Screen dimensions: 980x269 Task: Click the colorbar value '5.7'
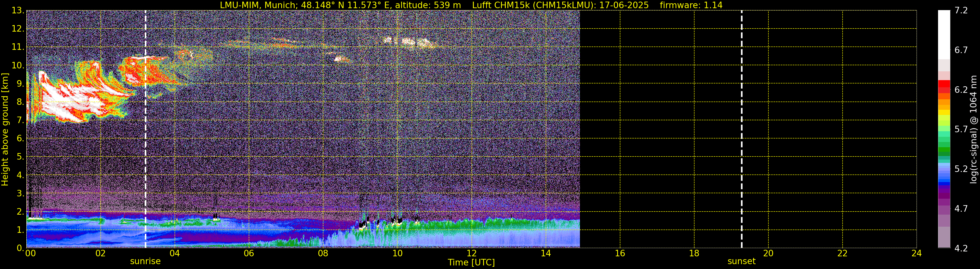click(x=961, y=130)
